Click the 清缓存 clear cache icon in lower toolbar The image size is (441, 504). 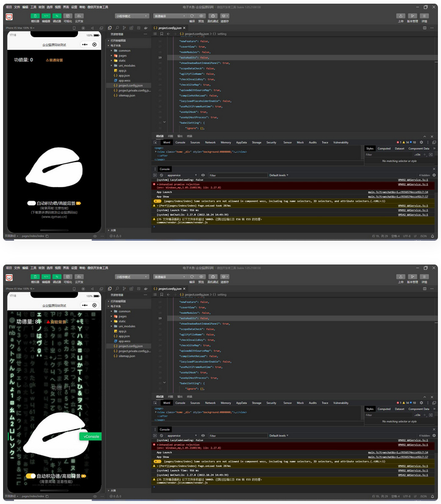[x=224, y=280]
